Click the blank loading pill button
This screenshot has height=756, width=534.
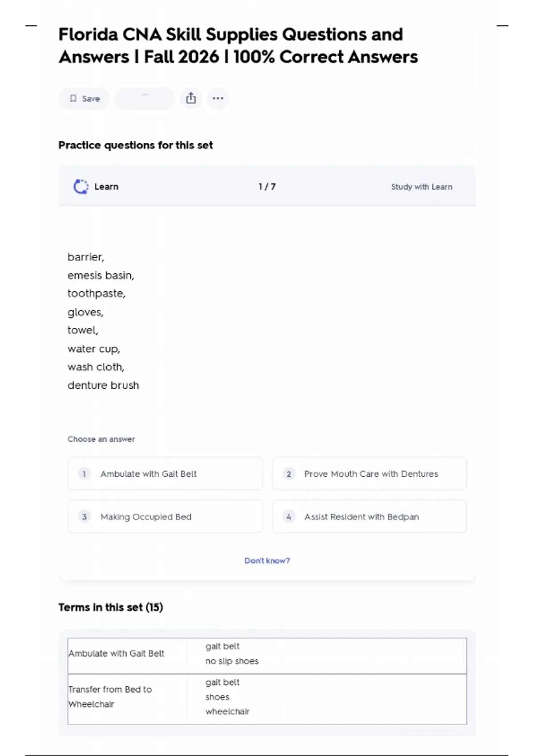(145, 98)
